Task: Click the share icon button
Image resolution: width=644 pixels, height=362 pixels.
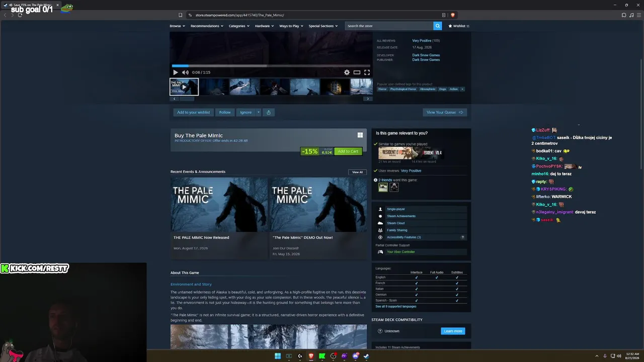Action: pos(269,112)
